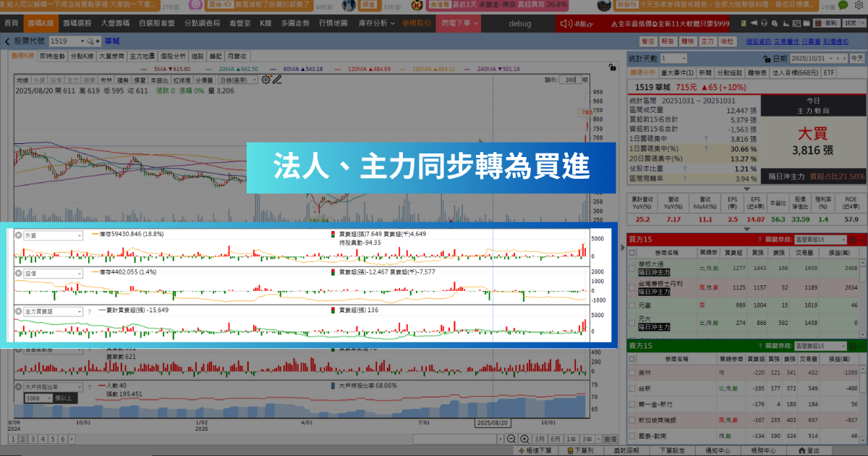Zoom in on the chart with plus magnifier
868x456 pixels.
tap(525, 439)
